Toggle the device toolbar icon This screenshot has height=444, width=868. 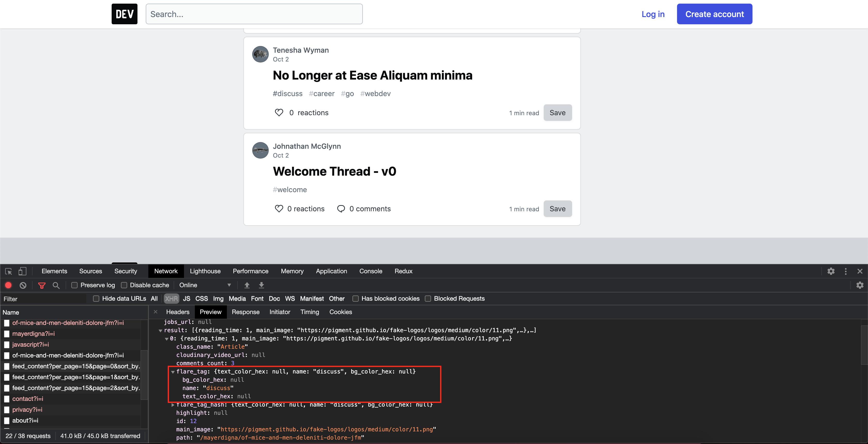[x=22, y=271]
